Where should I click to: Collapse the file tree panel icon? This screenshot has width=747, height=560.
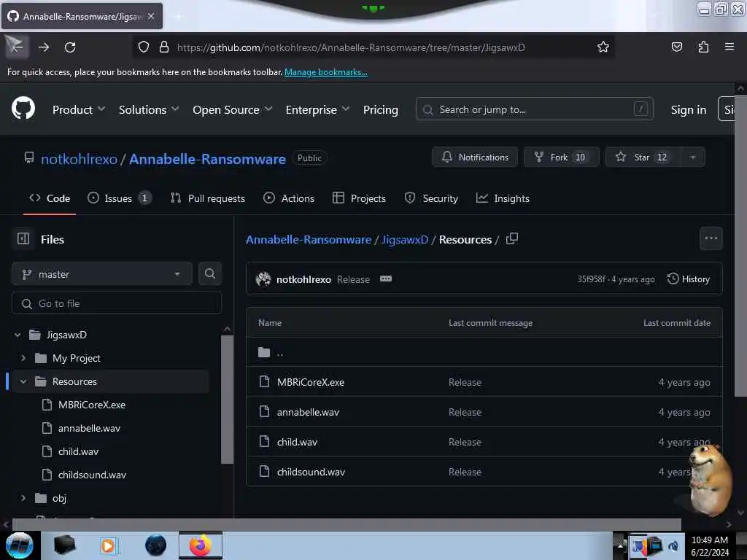(x=23, y=238)
